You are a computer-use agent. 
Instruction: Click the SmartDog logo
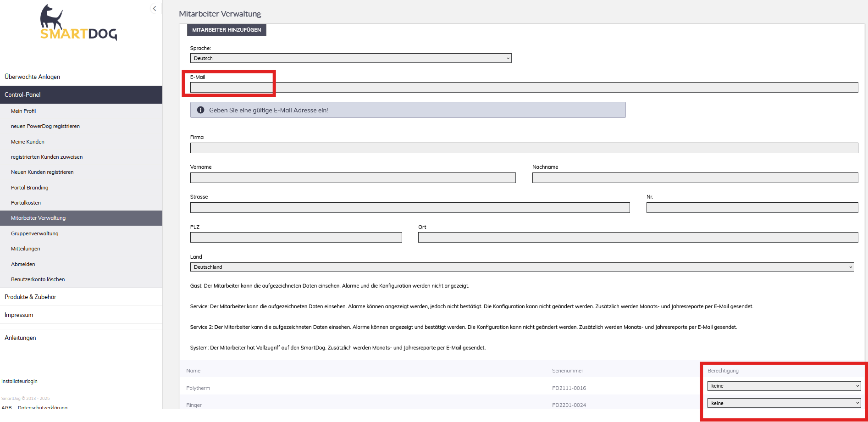point(78,23)
